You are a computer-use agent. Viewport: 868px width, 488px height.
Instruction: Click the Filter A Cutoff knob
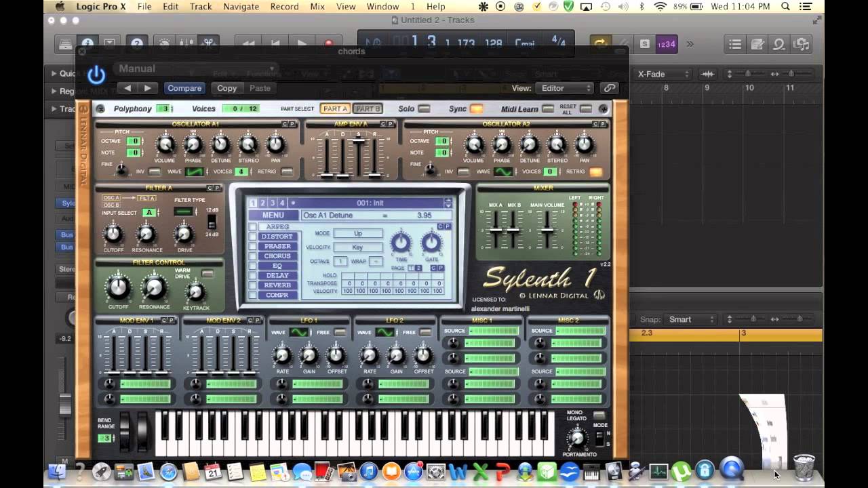113,235
